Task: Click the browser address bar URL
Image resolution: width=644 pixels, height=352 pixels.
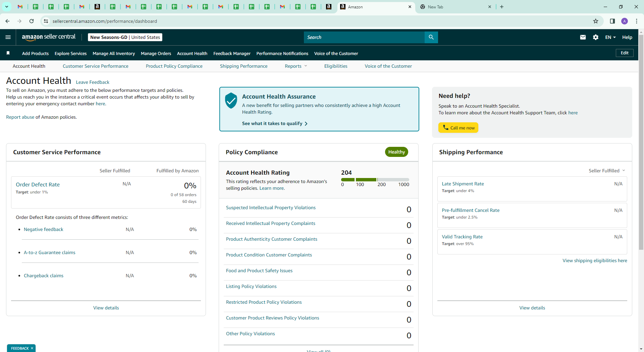Action: [105, 21]
